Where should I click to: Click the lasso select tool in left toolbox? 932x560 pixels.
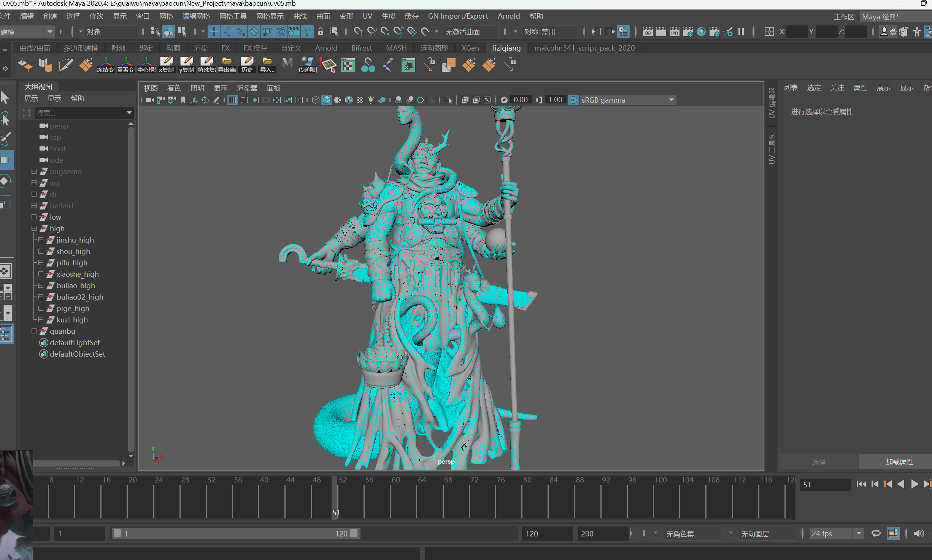point(5,119)
